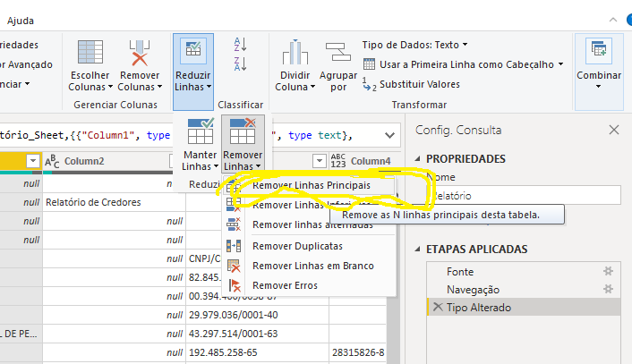This screenshot has width=632, height=364.
Task: Open the Combinar menu
Action: (599, 72)
